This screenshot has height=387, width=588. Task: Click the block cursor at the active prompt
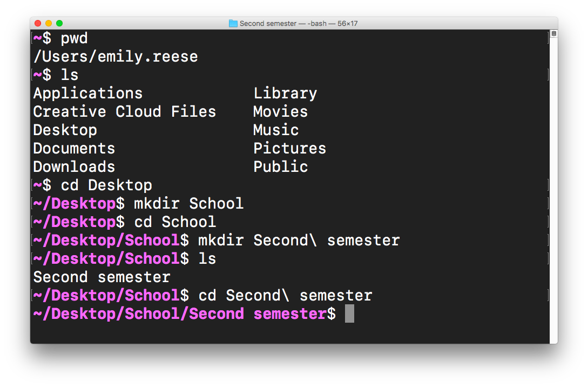348,313
